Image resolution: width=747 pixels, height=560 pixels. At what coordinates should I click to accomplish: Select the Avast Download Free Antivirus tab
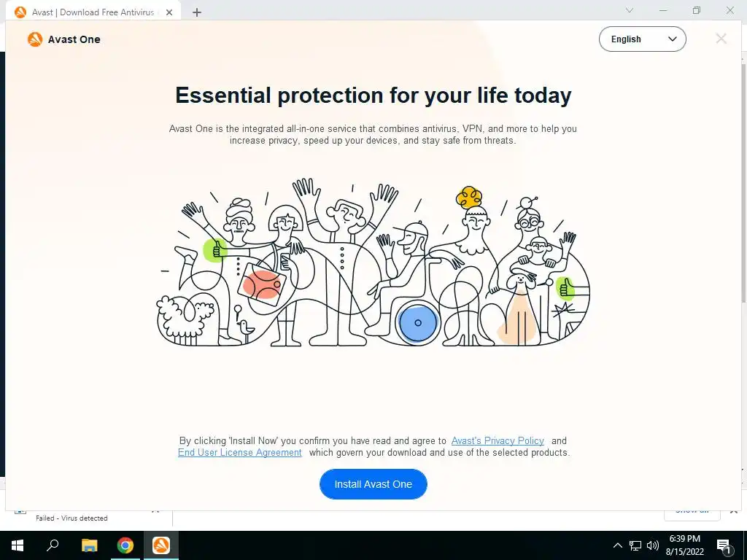(x=93, y=12)
